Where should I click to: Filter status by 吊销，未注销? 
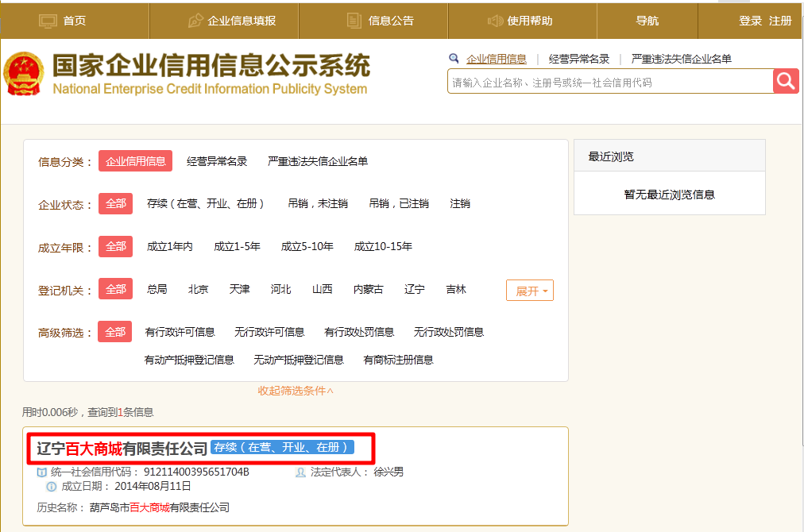(318, 203)
